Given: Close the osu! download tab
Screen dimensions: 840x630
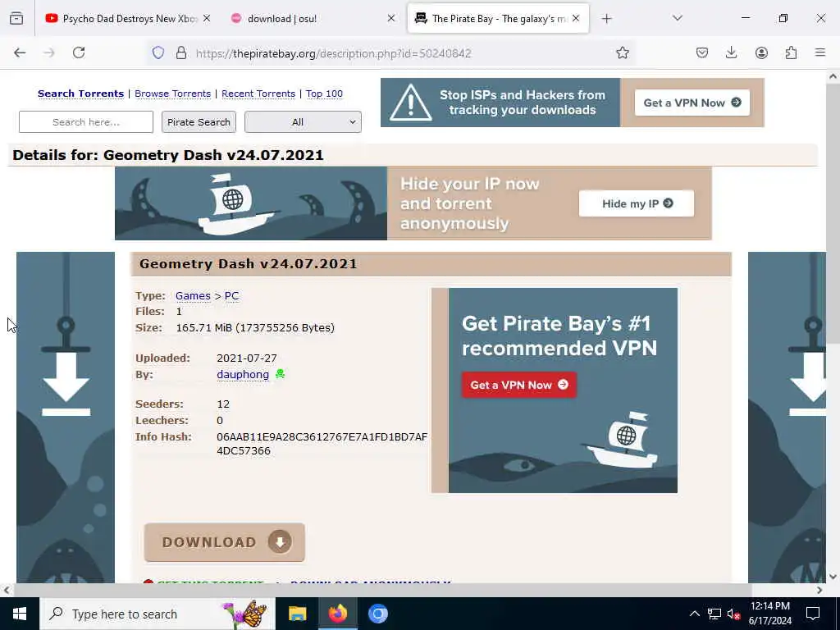Looking at the screenshot, I should [x=391, y=18].
